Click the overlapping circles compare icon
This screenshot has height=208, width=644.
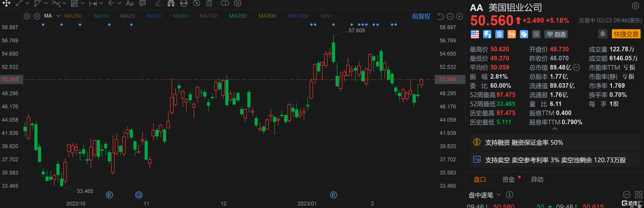click(x=225, y=3)
